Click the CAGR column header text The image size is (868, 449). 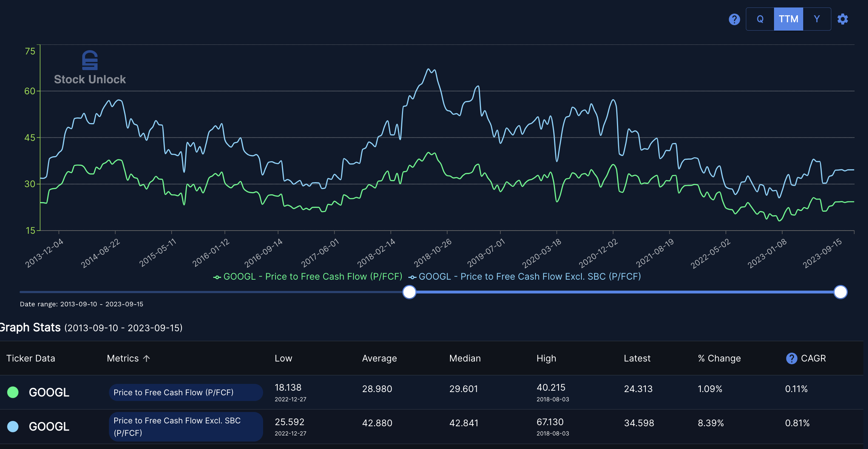point(813,358)
